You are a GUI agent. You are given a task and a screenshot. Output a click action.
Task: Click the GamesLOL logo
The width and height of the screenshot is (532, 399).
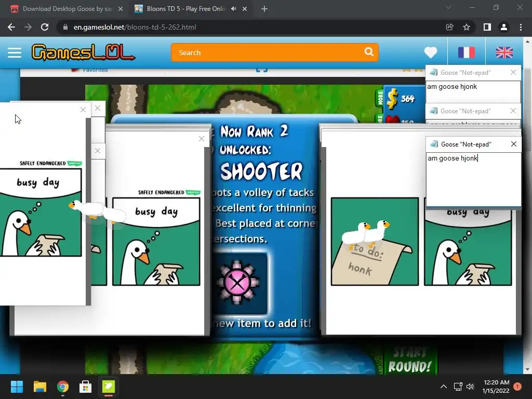[84, 52]
